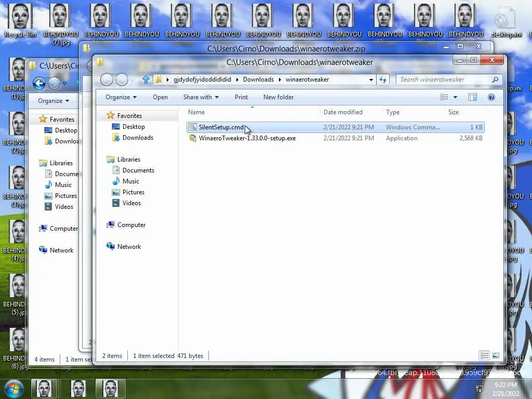The height and width of the screenshot is (399, 532).
Task: Select Network in the leftmost window sidebar
Action: pyautogui.click(x=56, y=250)
